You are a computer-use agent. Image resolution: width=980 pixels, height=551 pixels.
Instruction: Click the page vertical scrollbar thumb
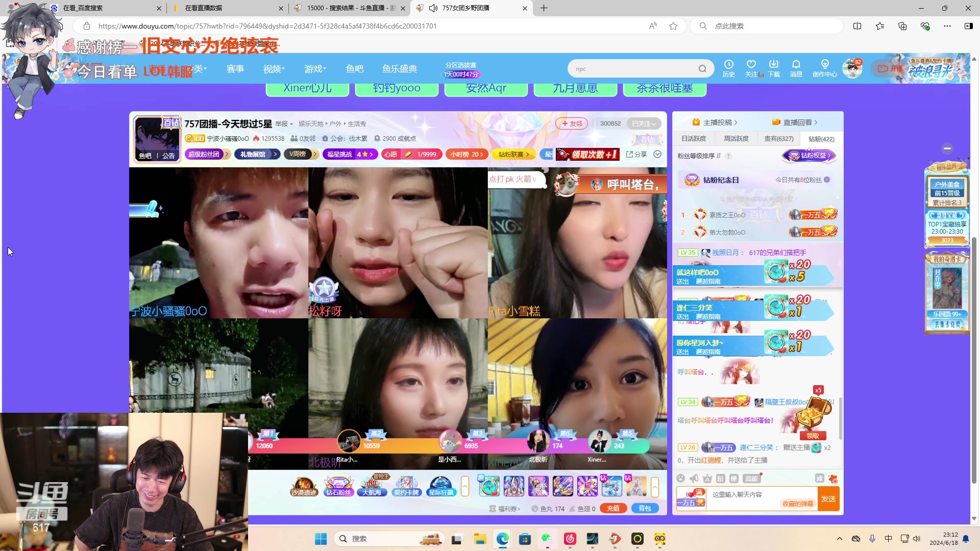(974, 360)
